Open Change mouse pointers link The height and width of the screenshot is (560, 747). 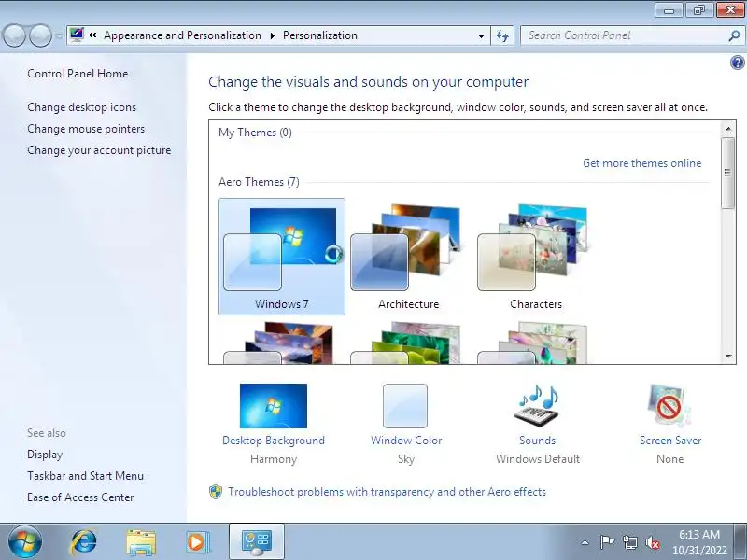click(x=86, y=129)
